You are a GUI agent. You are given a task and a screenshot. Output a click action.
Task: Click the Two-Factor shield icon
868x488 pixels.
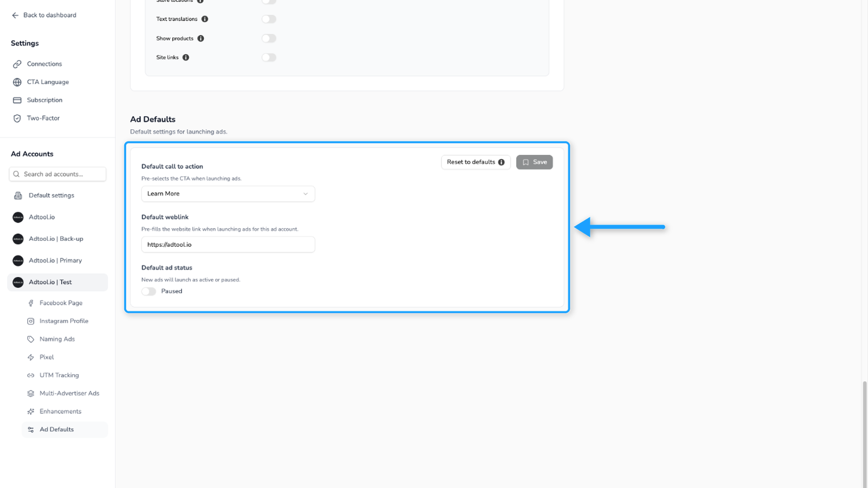[x=17, y=118]
